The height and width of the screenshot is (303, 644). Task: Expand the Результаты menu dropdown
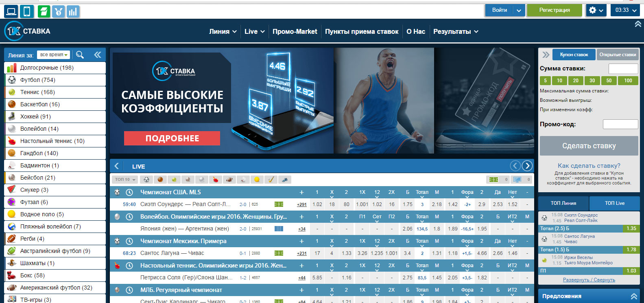click(455, 31)
